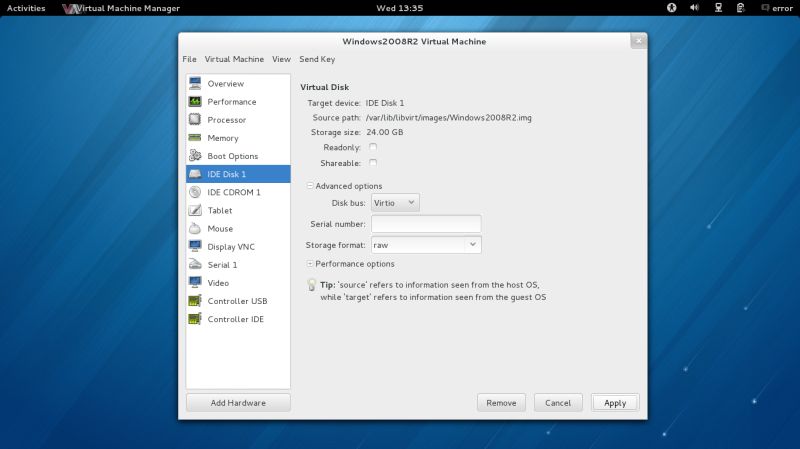Click the clipboard tray icon in top bar
The height and width of the screenshot is (449, 800).
click(740, 8)
